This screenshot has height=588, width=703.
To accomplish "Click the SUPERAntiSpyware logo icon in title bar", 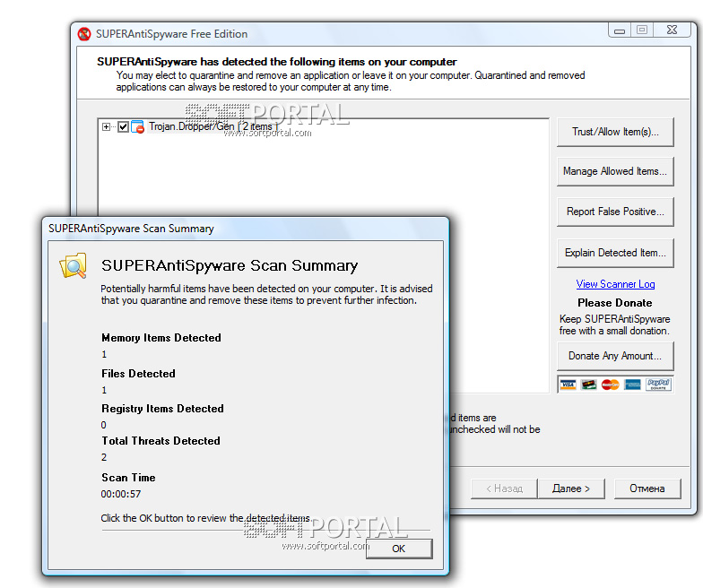I will pos(84,34).
